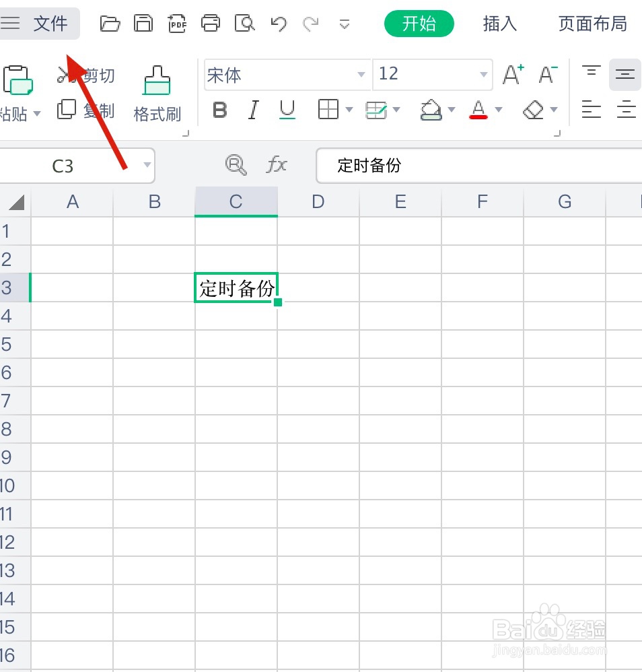Image resolution: width=642 pixels, height=672 pixels.
Task: Click the Print icon
Action: click(x=211, y=24)
